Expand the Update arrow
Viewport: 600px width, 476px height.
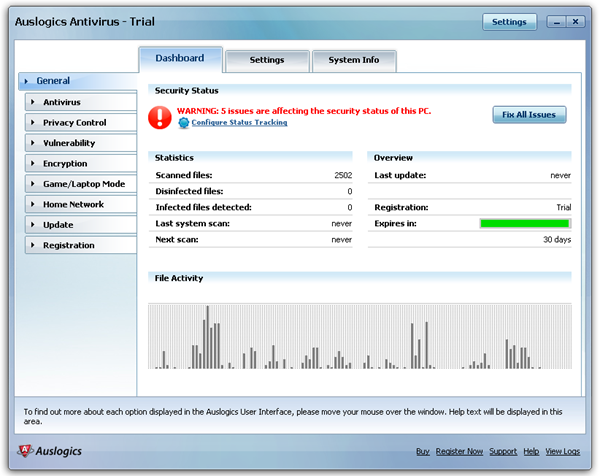[x=33, y=225]
